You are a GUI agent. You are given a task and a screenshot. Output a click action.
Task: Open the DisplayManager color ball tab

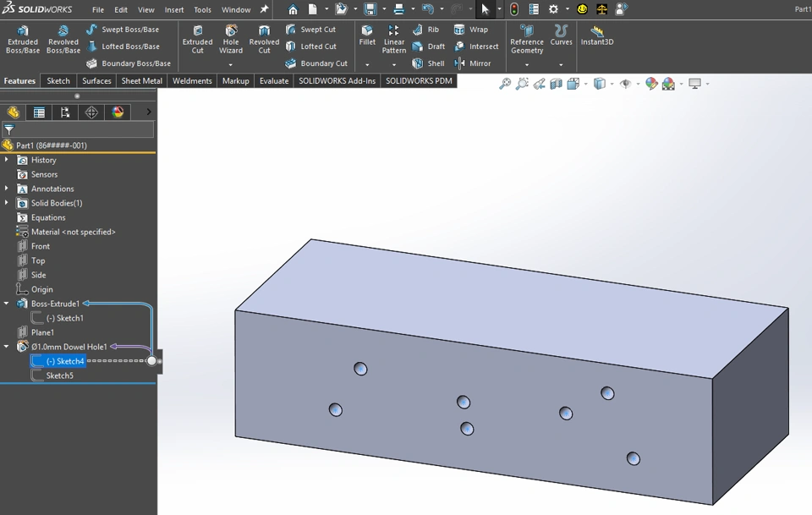tap(118, 112)
